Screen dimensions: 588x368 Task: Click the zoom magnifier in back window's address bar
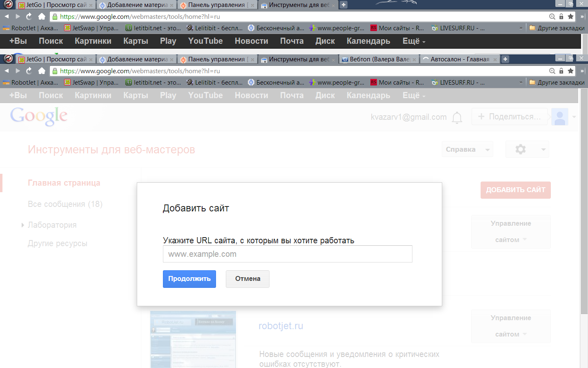point(552,16)
